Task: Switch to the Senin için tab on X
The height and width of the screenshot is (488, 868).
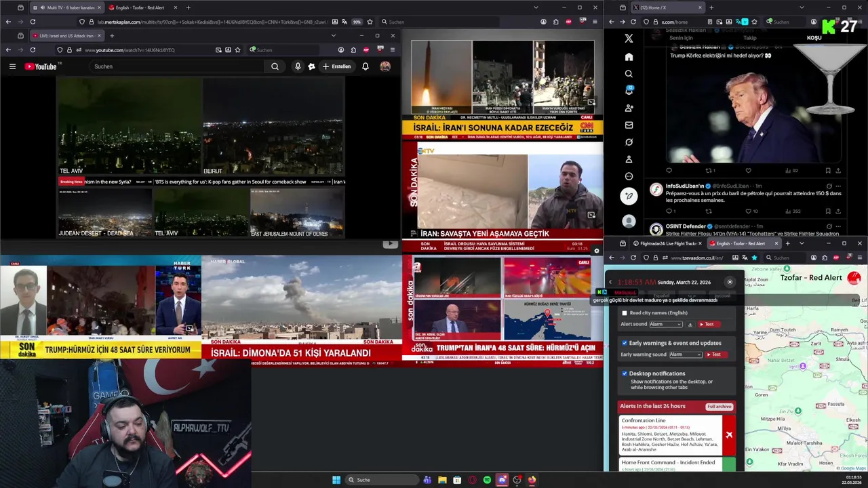Action: [681, 38]
